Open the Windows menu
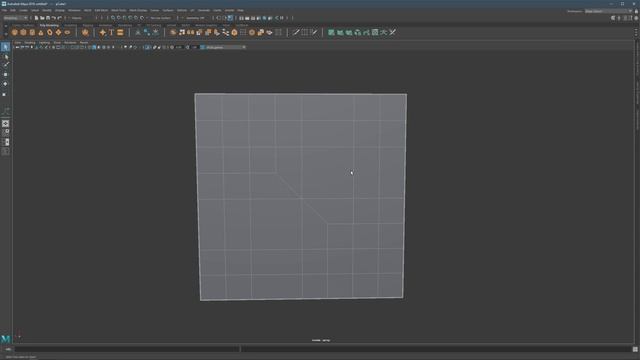This screenshot has width=640, height=360. 74,10
